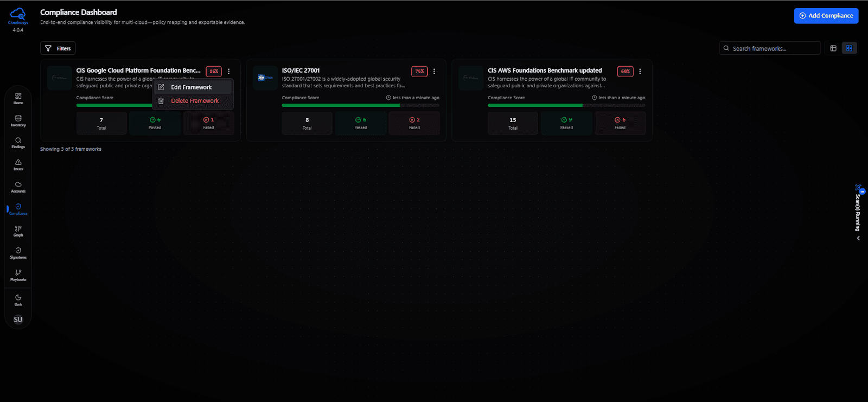This screenshot has height=402, width=868.
Task: Click the Scan(s) Running notification icon
Action: coord(859,188)
